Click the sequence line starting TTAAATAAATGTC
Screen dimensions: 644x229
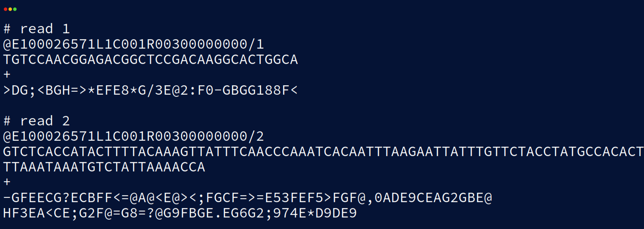pos(104,167)
